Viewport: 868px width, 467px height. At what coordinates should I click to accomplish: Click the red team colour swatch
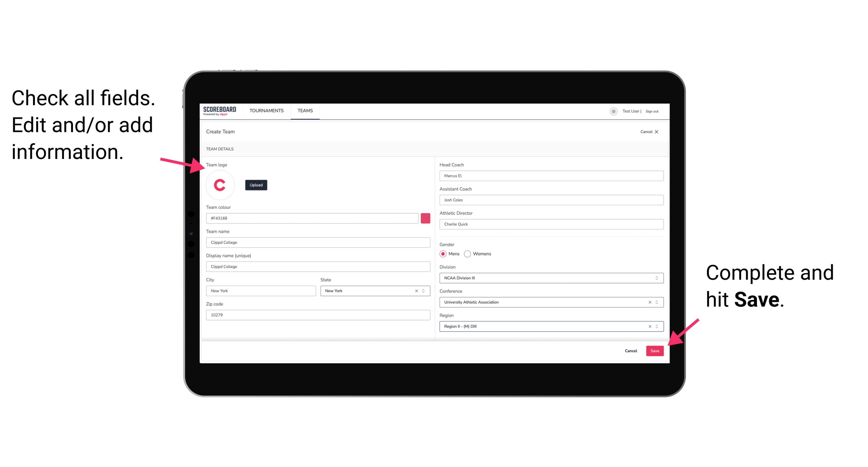[425, 218]
